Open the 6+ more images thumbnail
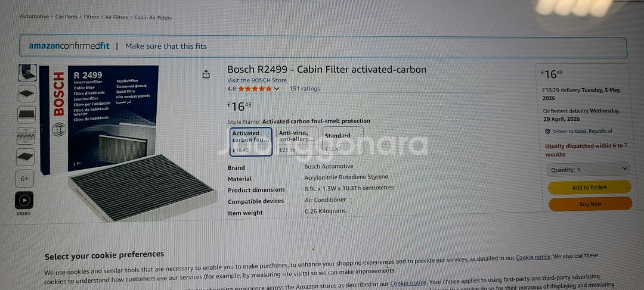 (24, 179)
